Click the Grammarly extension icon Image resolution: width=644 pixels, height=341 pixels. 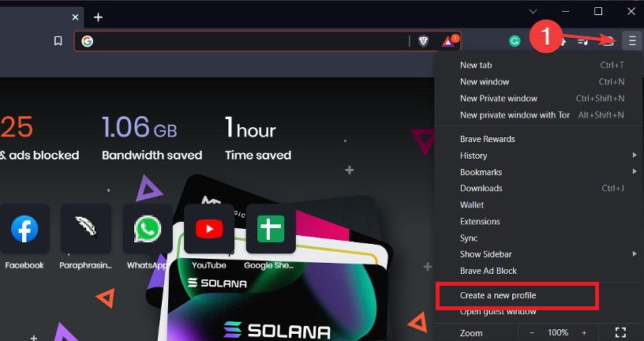[515, 41]
